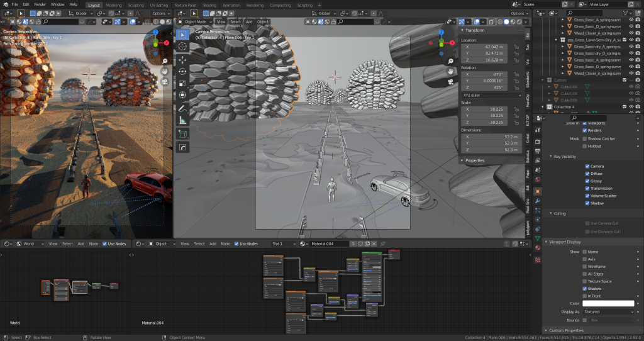Viewport: 644px width, 341px height.
Task: Open the XYZ Euler rotation mode dropdown
Action: point(491,94)
